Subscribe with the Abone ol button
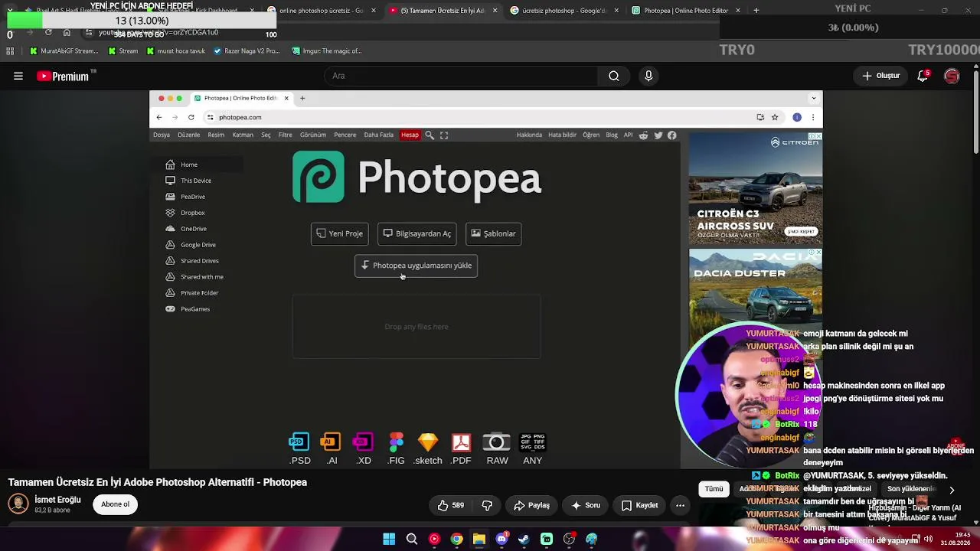The height and width of the screenshot is (551, 980). [x=116, y=504]
